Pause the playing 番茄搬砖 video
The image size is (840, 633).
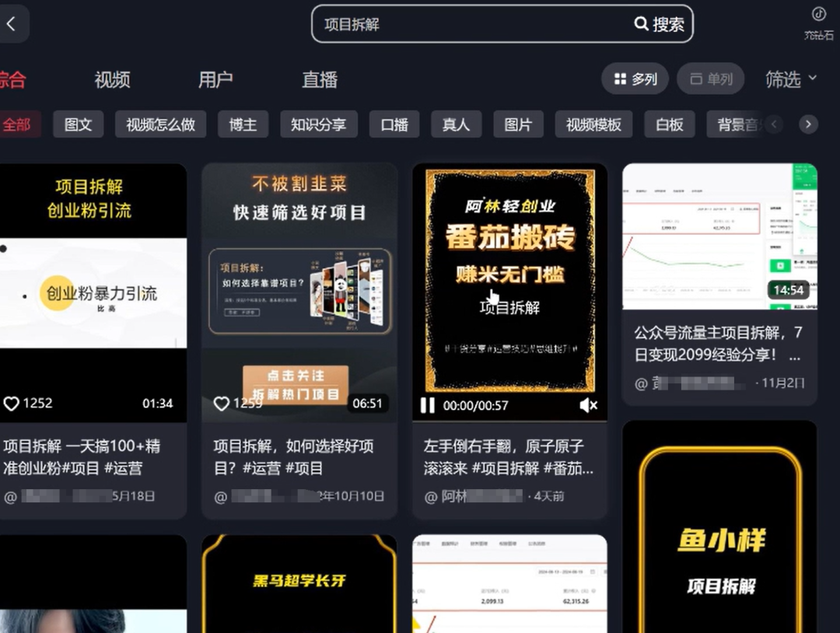point(427,405)
